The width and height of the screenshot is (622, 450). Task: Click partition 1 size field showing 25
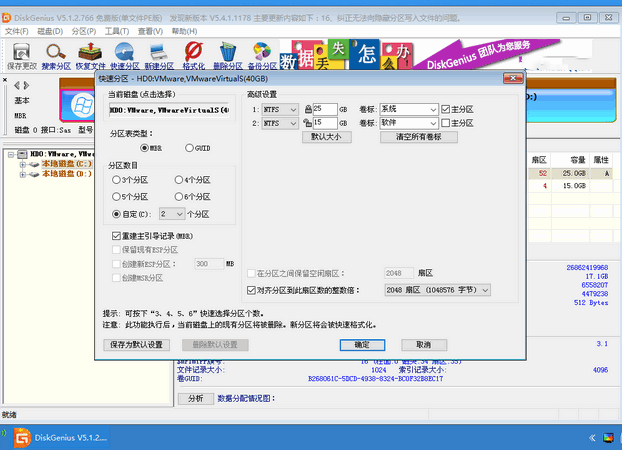coord(325,109)
